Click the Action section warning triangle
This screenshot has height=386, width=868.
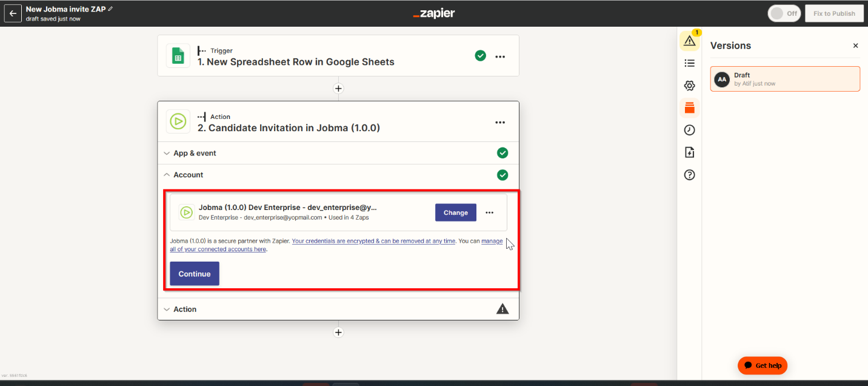pyautogui.click(x=502, y=309)
